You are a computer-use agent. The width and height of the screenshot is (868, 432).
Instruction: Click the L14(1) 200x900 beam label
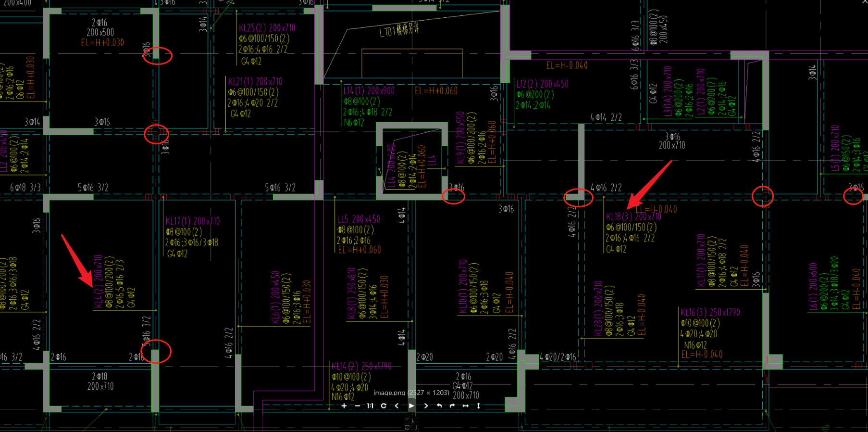point(369,90)
